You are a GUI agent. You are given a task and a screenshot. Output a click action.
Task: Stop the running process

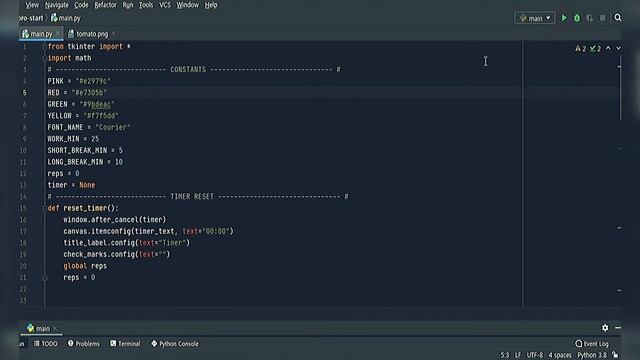pos(602,18)
